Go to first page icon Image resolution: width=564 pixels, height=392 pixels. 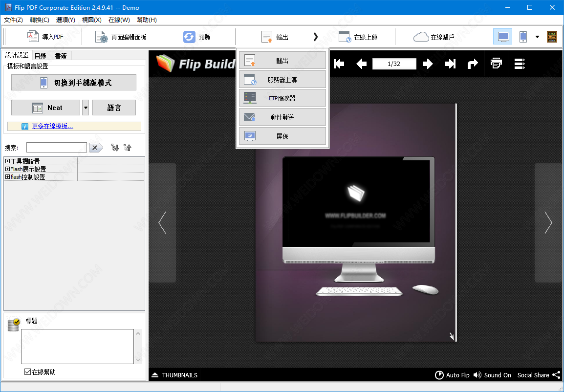(x=339, y=64)
